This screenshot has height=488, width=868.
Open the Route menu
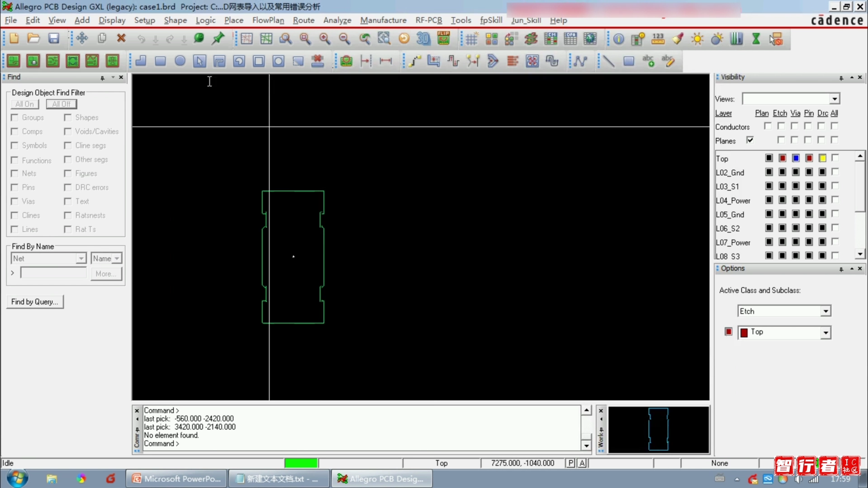(304, 20)
